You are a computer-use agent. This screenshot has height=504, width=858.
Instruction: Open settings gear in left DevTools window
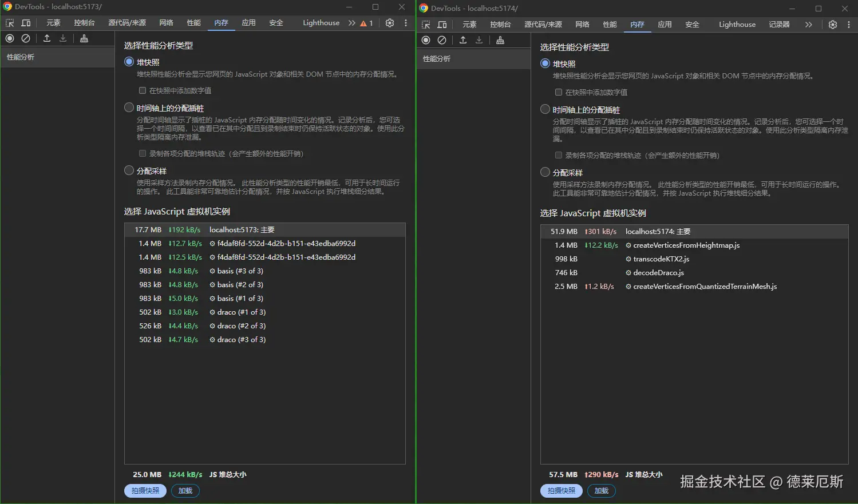[x=390, y=23]
